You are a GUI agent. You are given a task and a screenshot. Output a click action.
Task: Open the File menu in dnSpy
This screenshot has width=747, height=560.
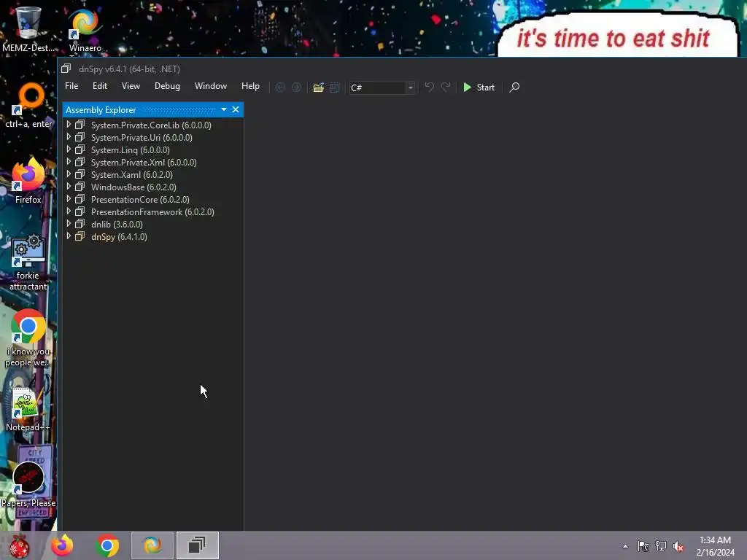pyautogui.click(x=71, y=86)
